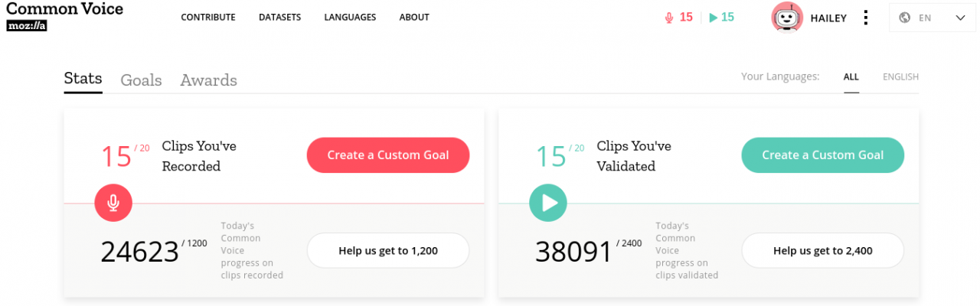Viewport: 980px width, 306px height.
Task: Expand the EN language dropdown arrow
Action: pos(961,18)
